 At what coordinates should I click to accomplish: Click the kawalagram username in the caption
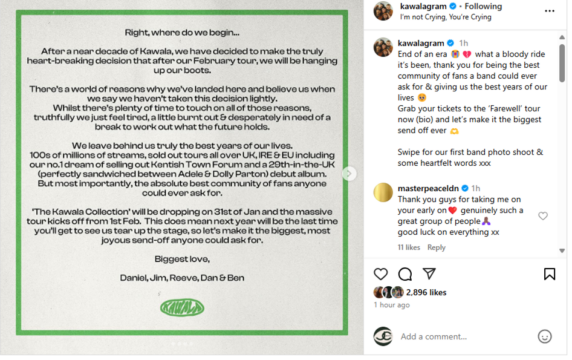[421, 43]
